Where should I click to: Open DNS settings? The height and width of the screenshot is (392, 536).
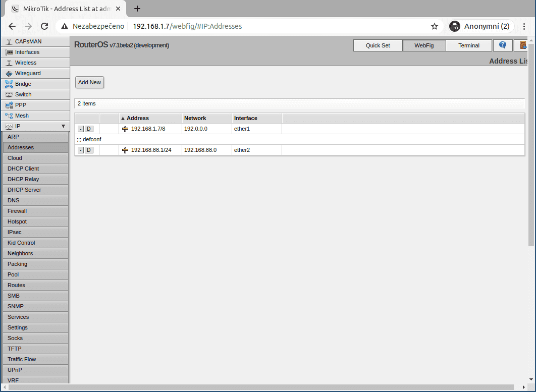click(x=35, y=200)
